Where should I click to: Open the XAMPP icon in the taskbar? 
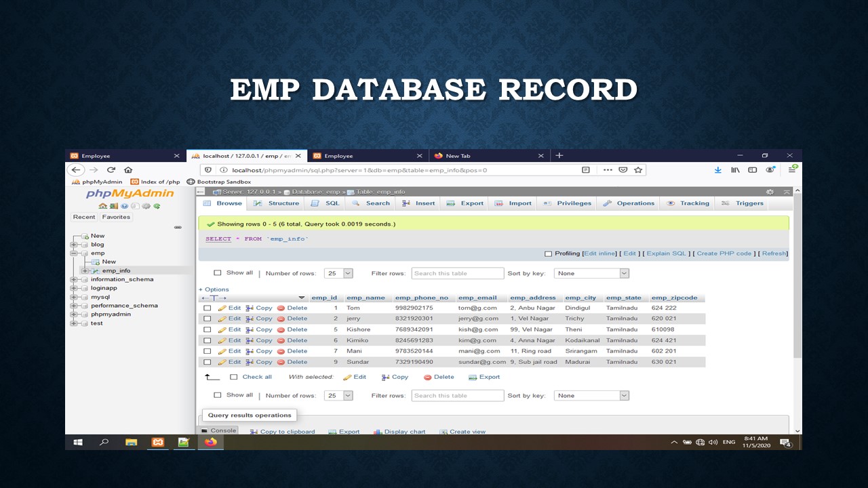pyautogui.click(x=158, y=442)
